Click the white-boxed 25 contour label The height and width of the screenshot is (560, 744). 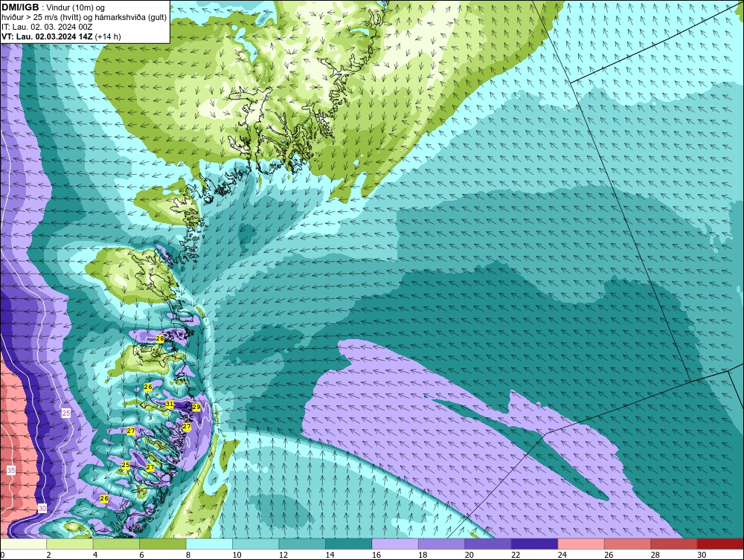click(66, 413)
